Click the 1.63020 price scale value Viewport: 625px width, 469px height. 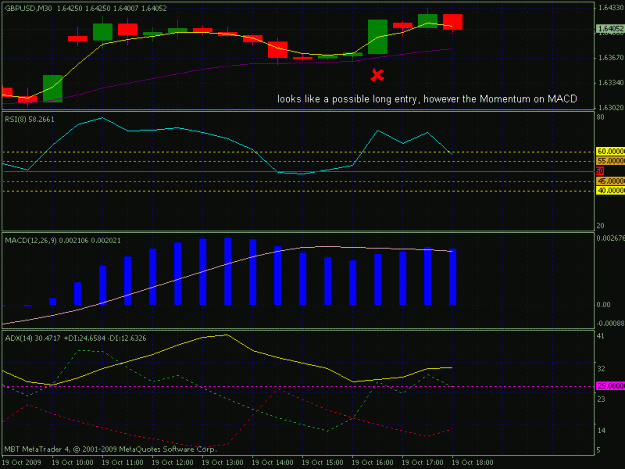(611, 108)
